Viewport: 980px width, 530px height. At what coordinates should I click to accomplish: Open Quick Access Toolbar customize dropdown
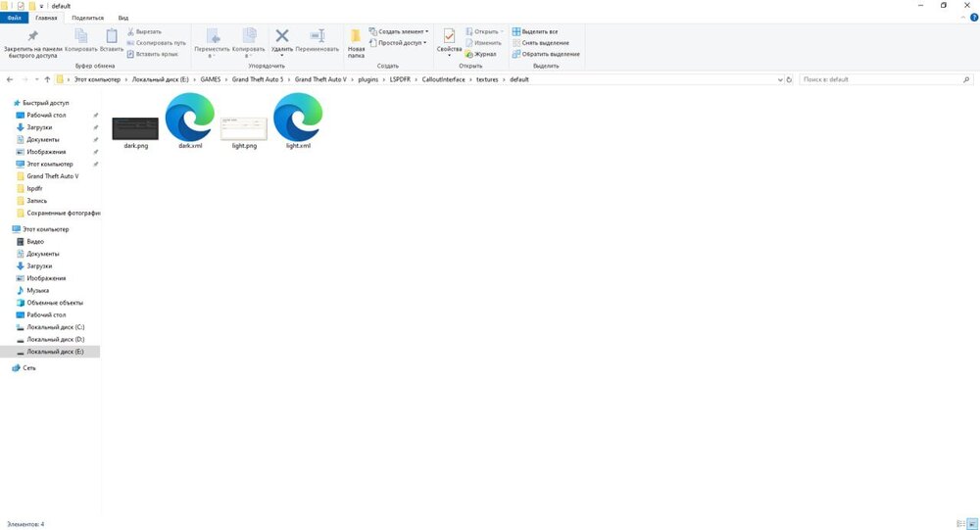42,6
